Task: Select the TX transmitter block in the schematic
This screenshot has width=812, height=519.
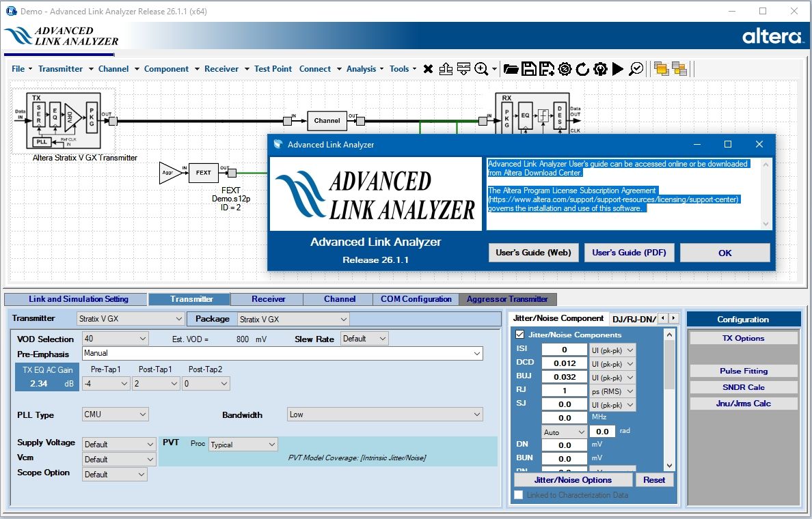Action: tap(64, 121)
